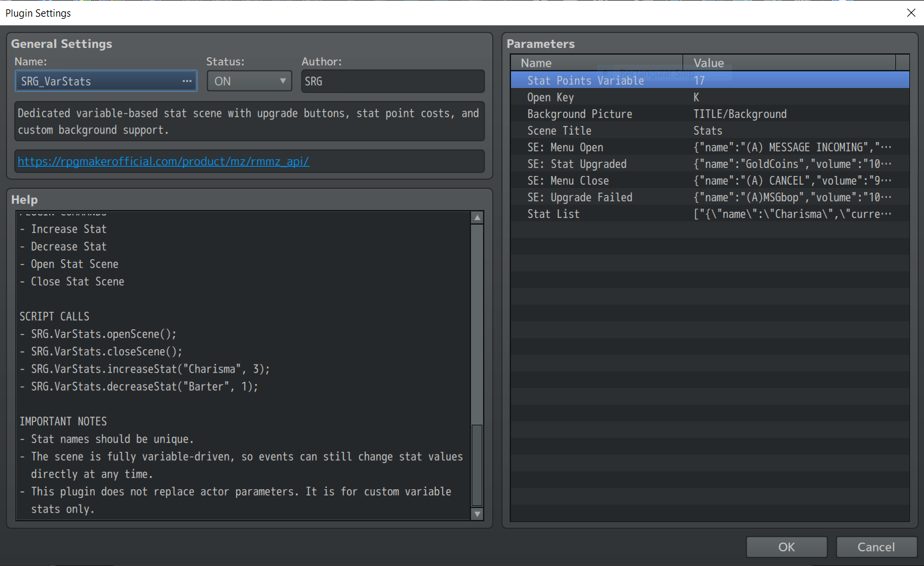Click the Help scrollbar down arrow

tap(477, 514)
